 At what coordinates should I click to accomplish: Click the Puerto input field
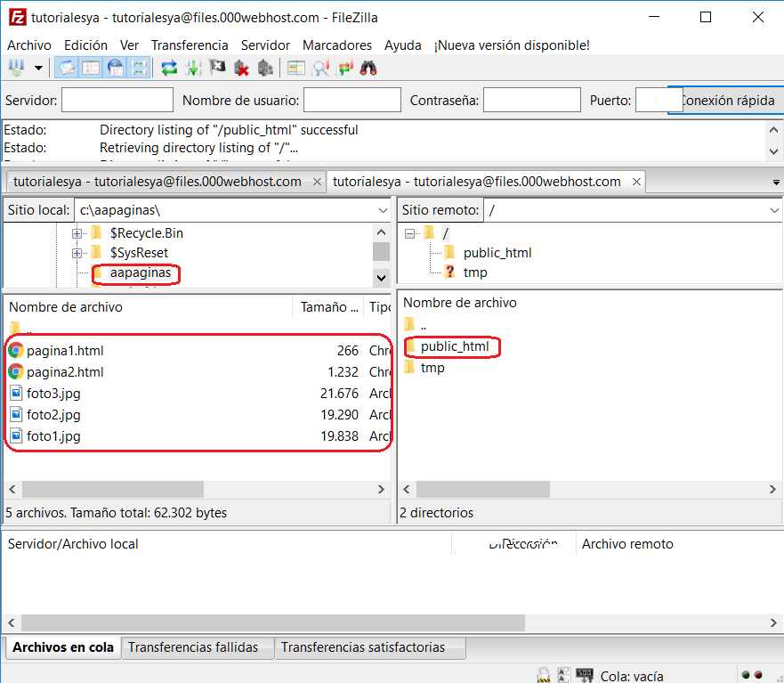click(659, 100)
